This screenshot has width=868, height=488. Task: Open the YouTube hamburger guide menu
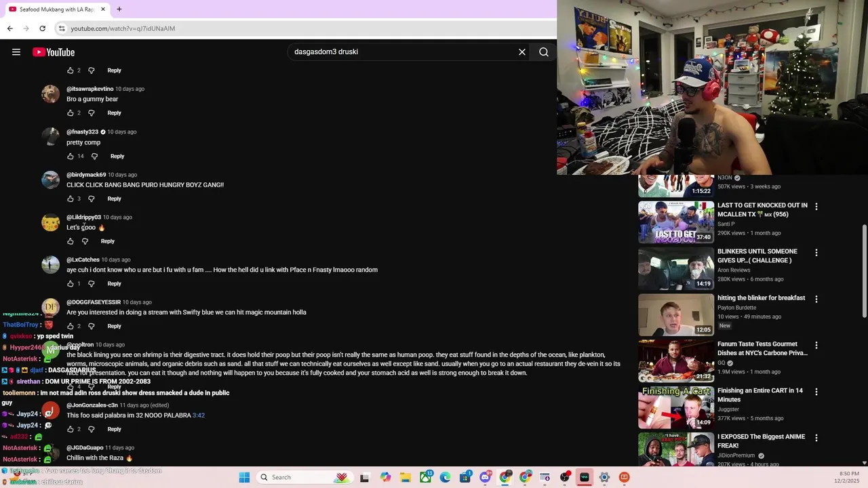(x=16, y=52)
